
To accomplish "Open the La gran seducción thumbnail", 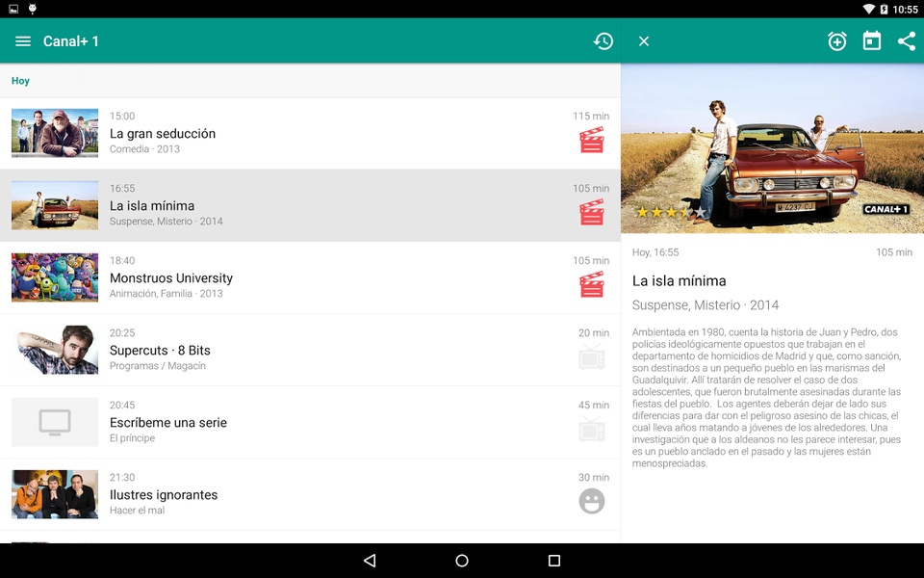I will point(55,133).
